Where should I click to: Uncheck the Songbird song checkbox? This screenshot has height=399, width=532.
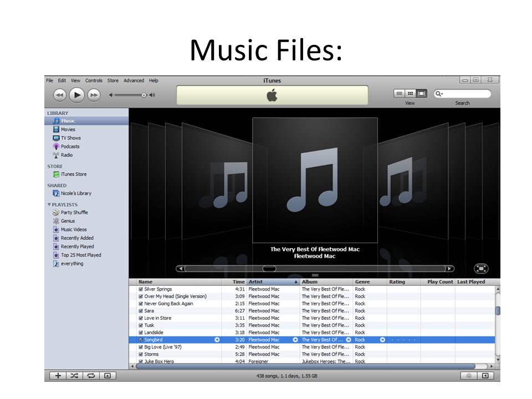[141, 340]
